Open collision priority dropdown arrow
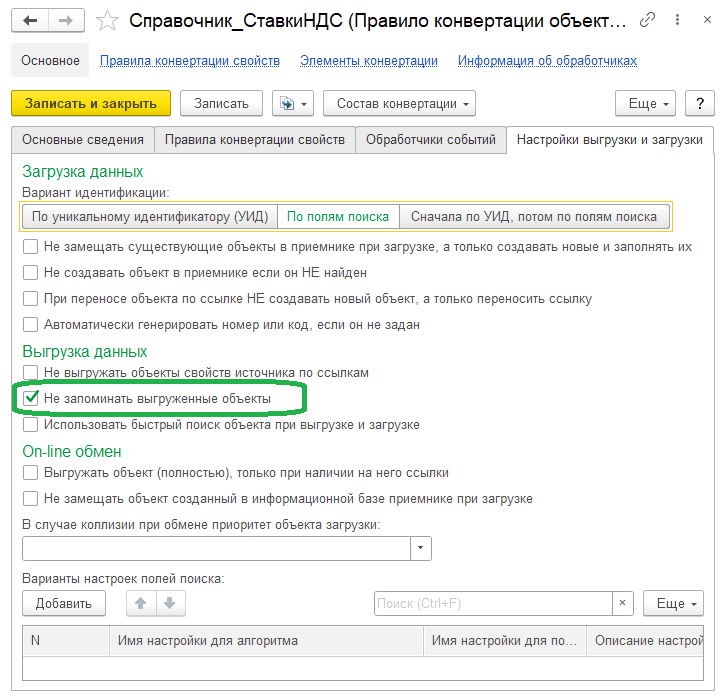 click(x=420, y=548)
